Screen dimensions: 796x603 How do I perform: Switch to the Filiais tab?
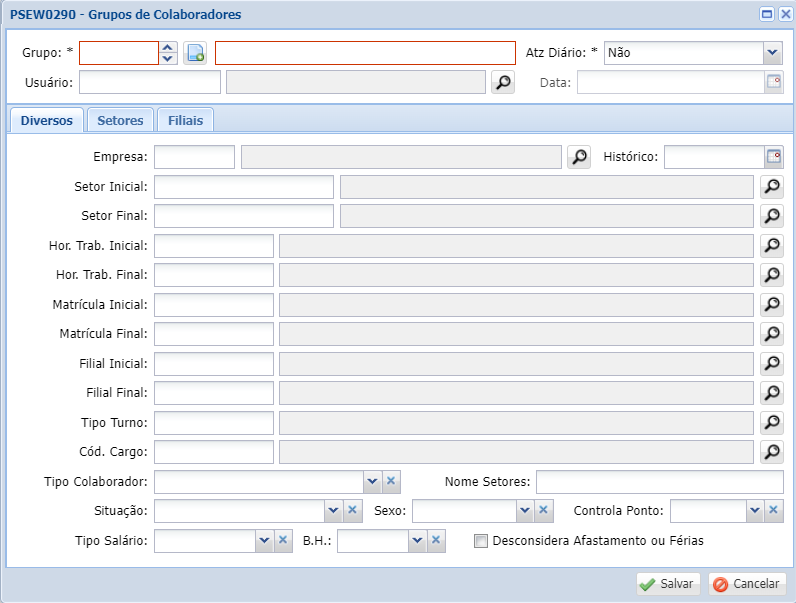click(x=185, y=120)
